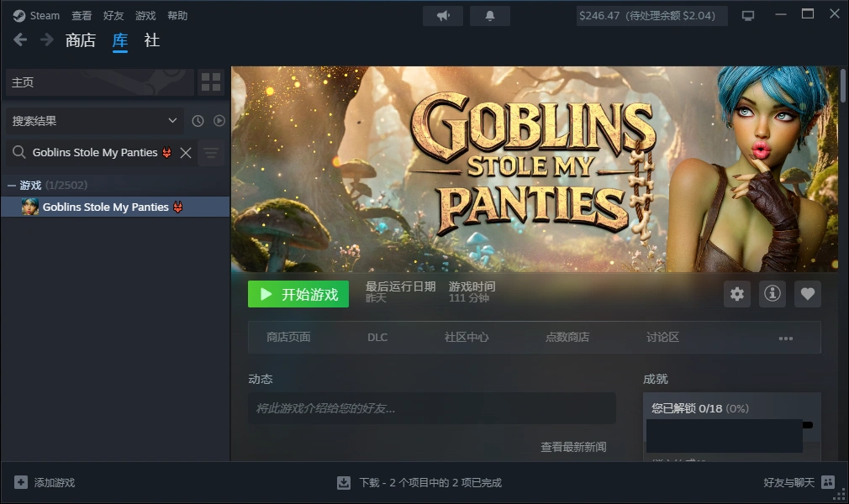
Task: Click the 动态 activity heading
Action: pyautogui.click(x=261, y=379)
